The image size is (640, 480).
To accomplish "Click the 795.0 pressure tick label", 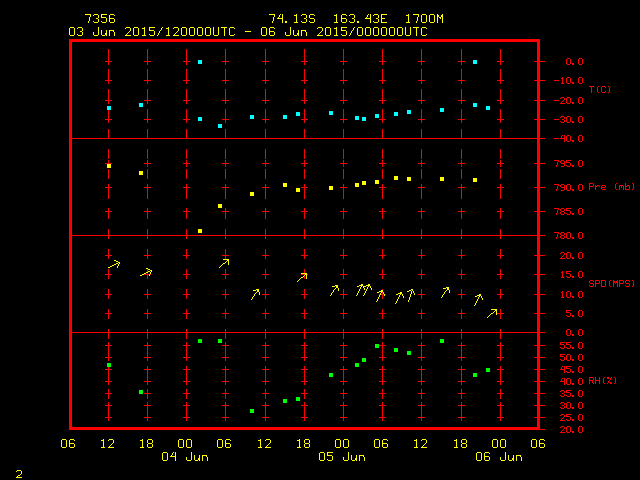I will pos(568,163).
